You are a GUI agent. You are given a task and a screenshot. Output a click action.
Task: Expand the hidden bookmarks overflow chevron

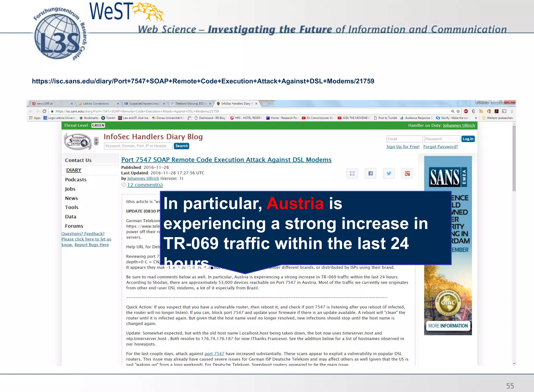click(x=476, y=118)
